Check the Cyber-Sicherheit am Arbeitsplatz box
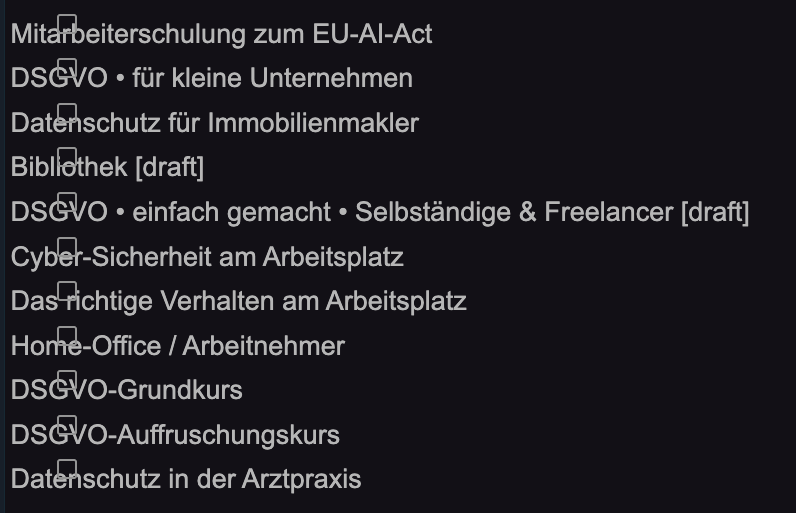The width and height of the screenshot is (796, 513). click(x=67, y=247)
